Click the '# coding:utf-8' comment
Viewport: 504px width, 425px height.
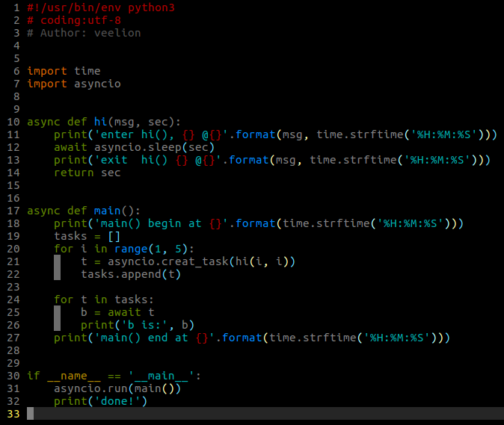click(74, 21)
